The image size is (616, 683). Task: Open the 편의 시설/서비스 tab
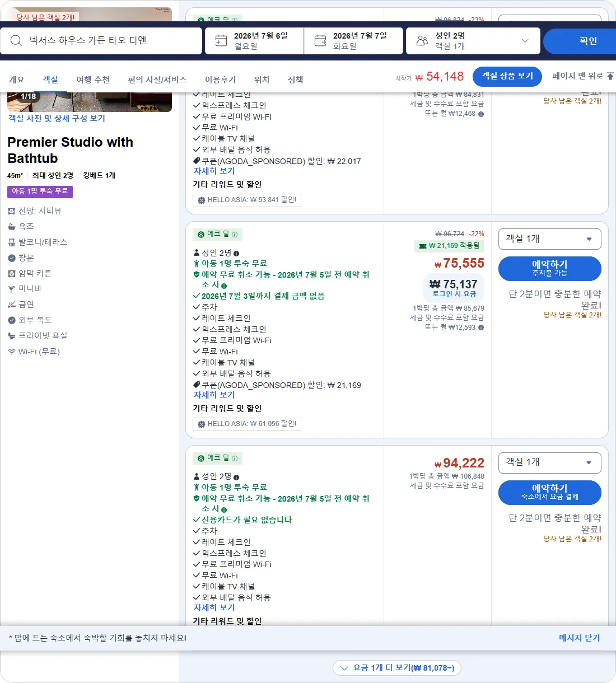157,79
